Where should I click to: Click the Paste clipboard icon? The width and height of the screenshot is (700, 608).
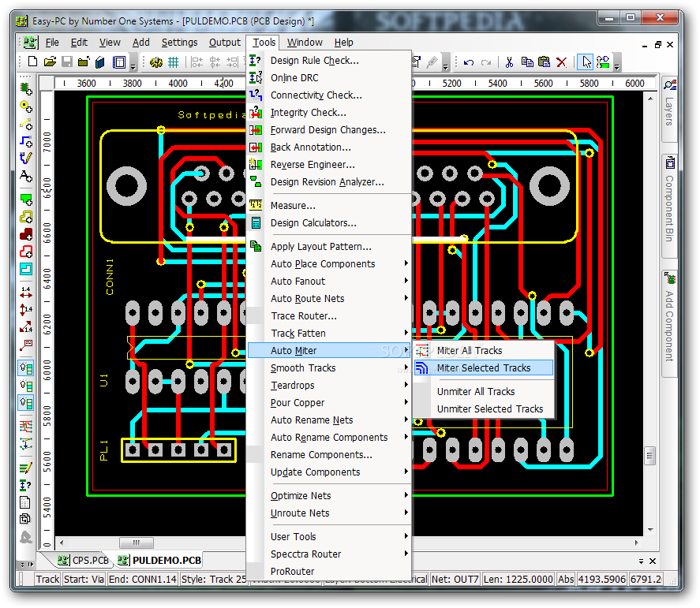545,62
